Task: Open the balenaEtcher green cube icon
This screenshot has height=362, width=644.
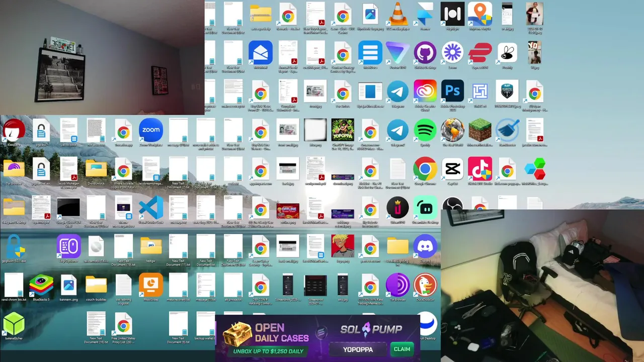Action: pyautogui.click(x=14, y=324)
